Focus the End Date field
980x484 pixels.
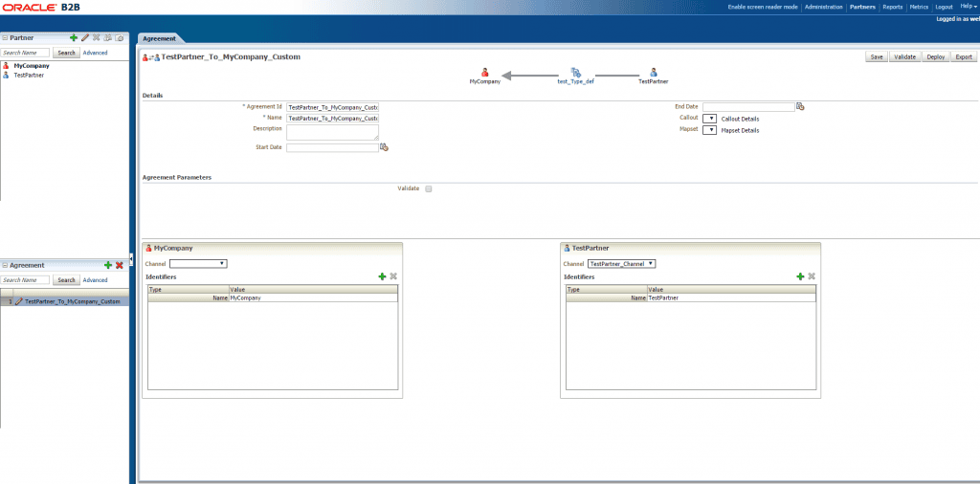point(748,107)
